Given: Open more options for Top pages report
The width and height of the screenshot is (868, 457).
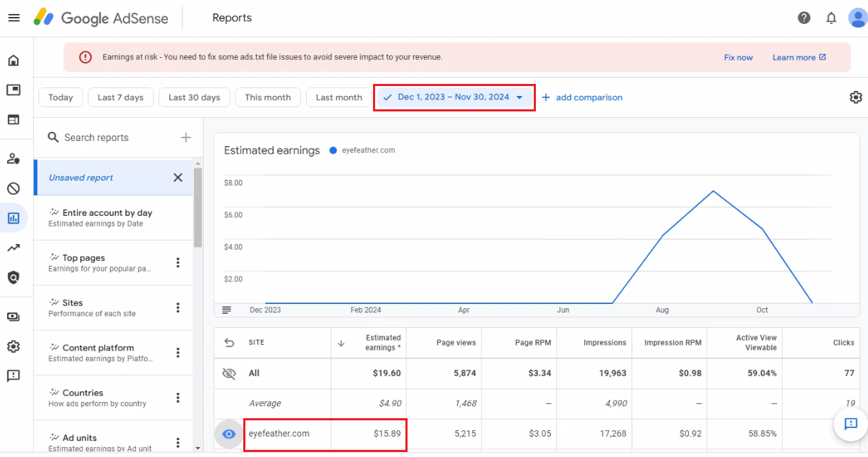Looking at the screenshot, I should coord(178,263).
